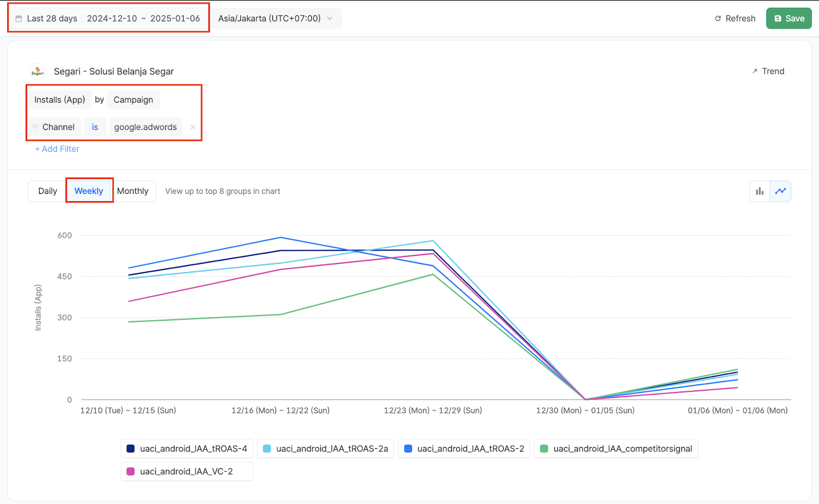Click the Add Filter link

[57, 149]
